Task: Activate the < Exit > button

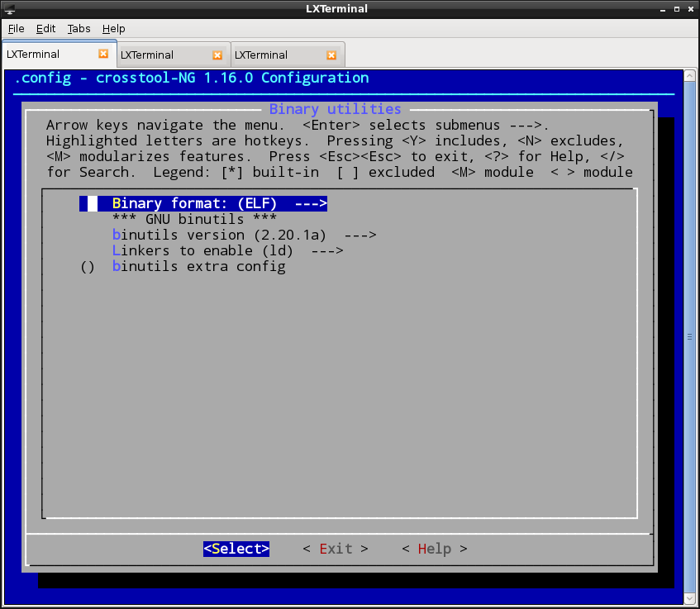Action: click(x=336, y=549)
